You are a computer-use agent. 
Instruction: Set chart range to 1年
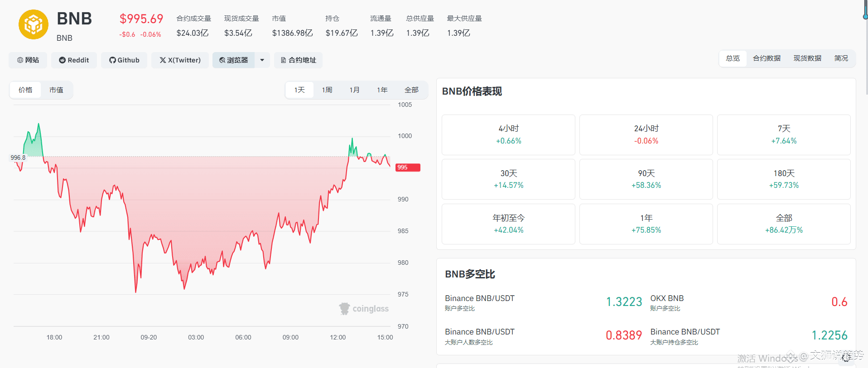tap(382, 90)
